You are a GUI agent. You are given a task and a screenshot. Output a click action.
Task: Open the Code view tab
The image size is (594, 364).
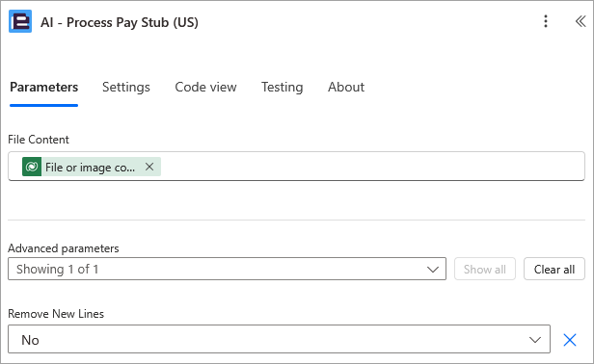click(x=205, y=87)
